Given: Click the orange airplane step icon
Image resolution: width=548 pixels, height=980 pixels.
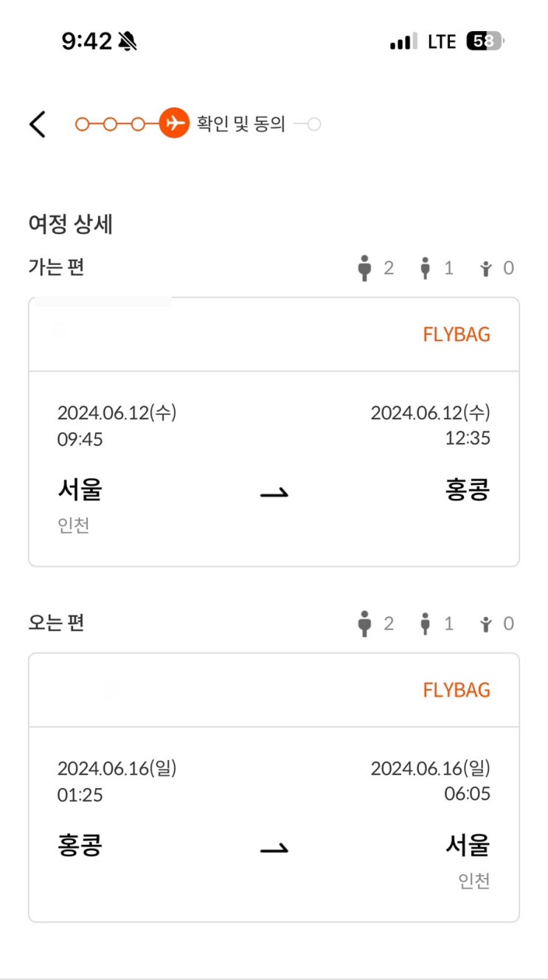Looking at the screenshot, I should 174,123.
